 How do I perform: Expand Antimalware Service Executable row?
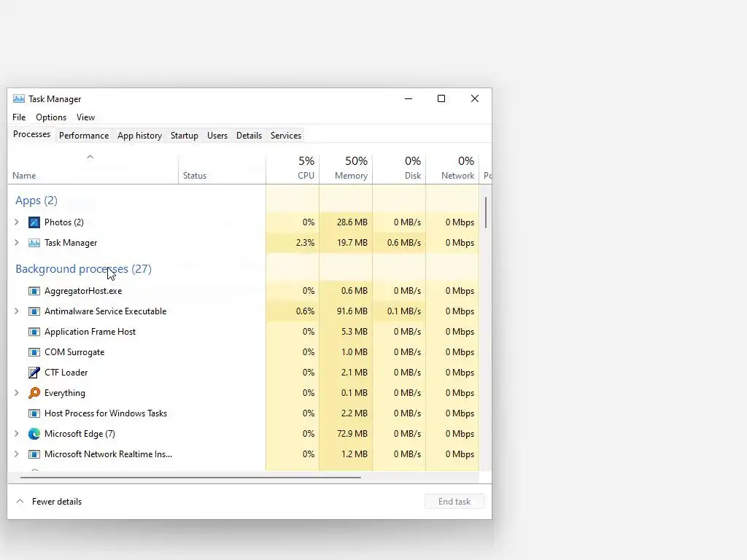17,311
